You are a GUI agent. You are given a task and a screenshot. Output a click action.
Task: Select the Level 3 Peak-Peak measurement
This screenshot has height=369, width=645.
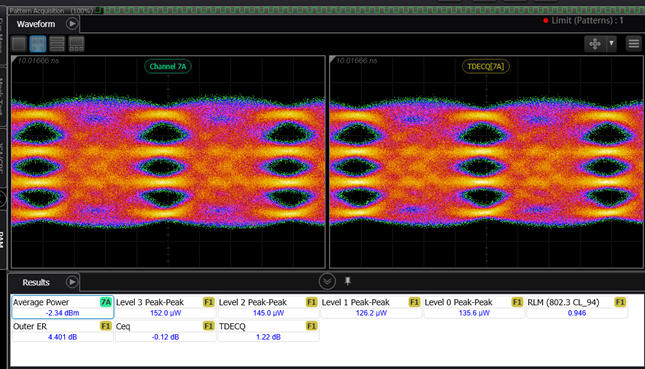click(165, 307)
